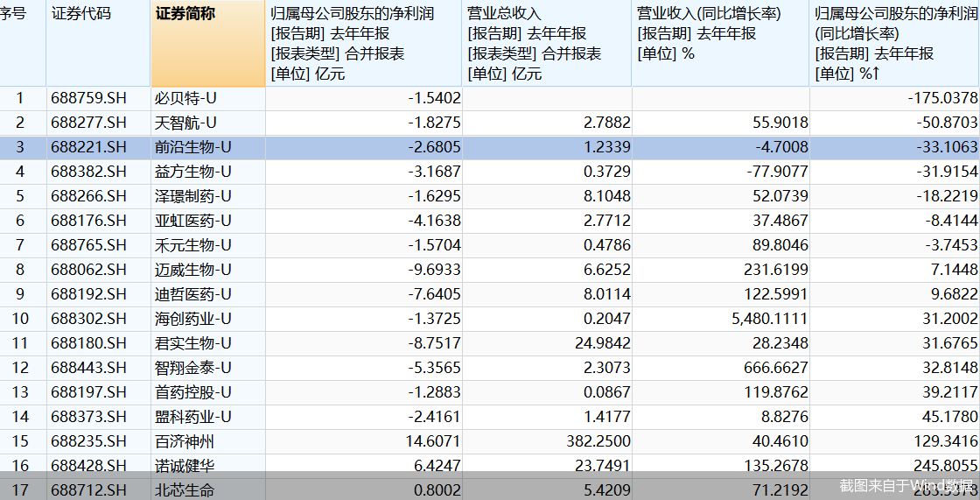This screenshot has height=500, width=980.
Task: Click stock code 688221.SH
Action: click(x=88, y=147)
